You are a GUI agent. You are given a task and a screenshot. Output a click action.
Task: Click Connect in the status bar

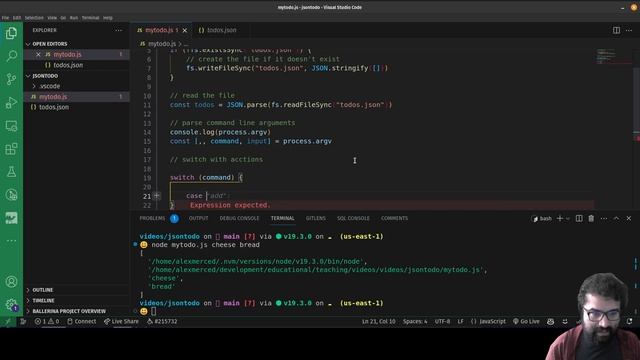tap(82, 322)
